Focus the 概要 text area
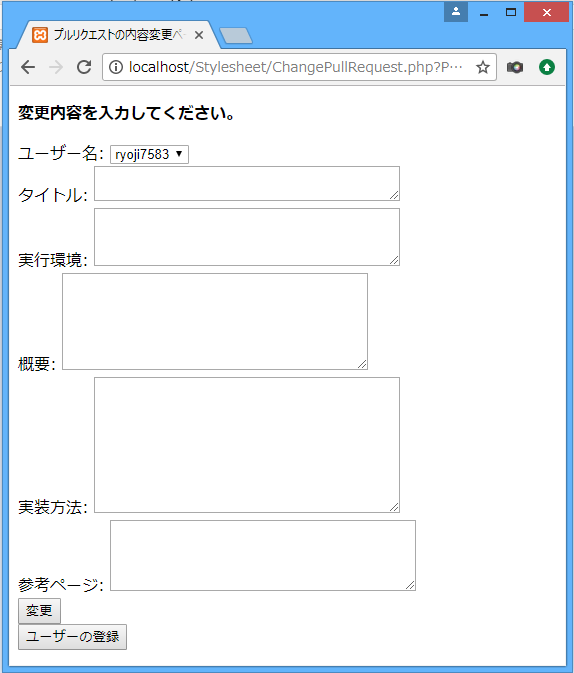This screenshot has height=673, width=574. click(215, 321)
